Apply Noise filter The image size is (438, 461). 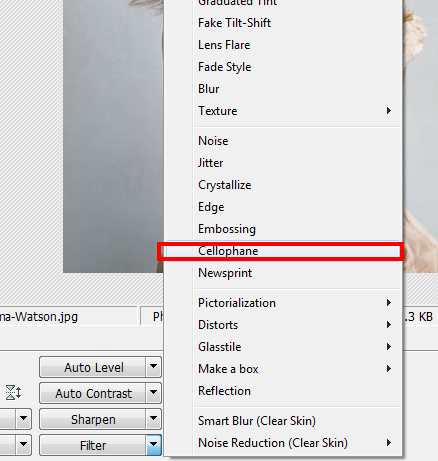point(283,141)
